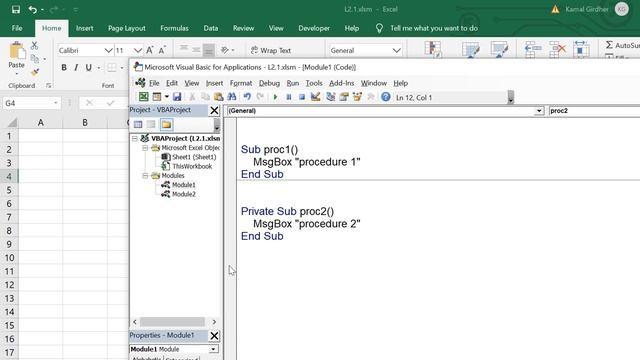Click the Break pause button in VBA toolbar

(x=289, y=97)
